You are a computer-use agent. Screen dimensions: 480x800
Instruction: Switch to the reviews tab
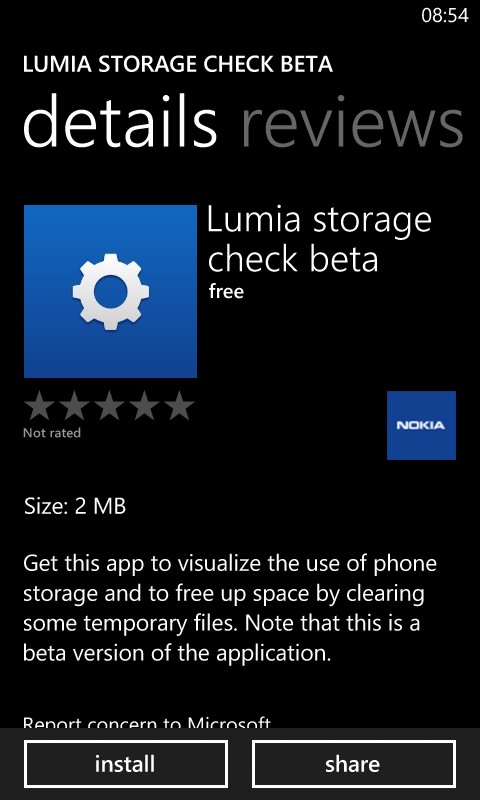tap(352, 122)
